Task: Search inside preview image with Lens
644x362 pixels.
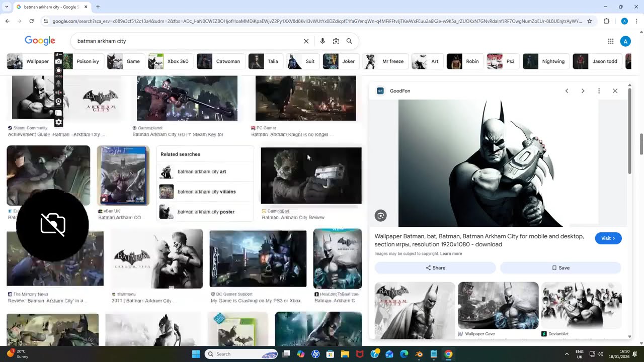Action: coord(381,216)
